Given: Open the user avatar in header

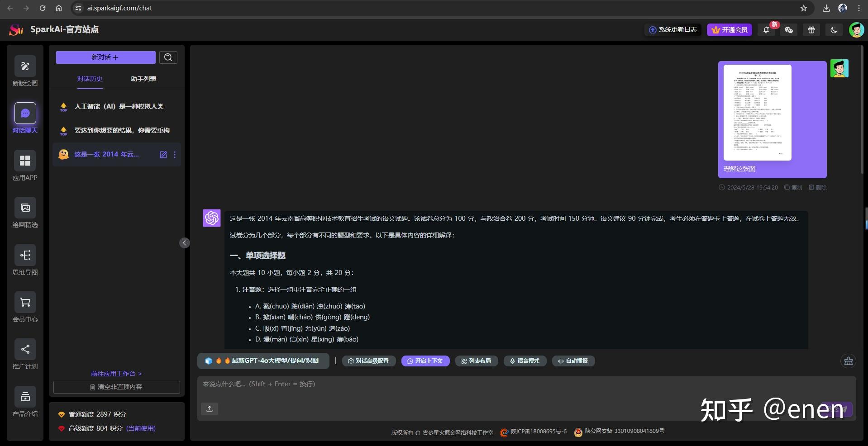Looking at the screenshot, I should coord(856,30).
